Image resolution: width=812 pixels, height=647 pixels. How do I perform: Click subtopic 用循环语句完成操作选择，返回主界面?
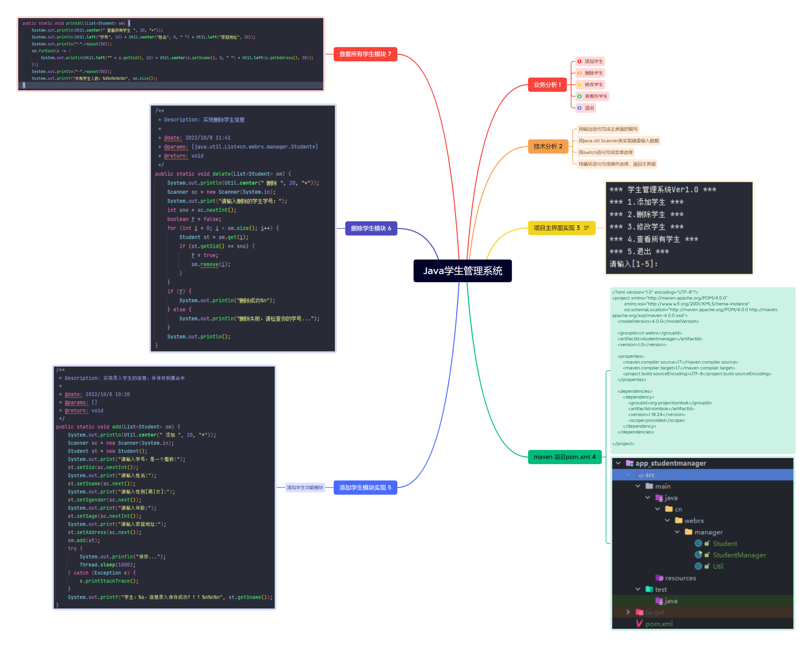click(x=617, y=164)
